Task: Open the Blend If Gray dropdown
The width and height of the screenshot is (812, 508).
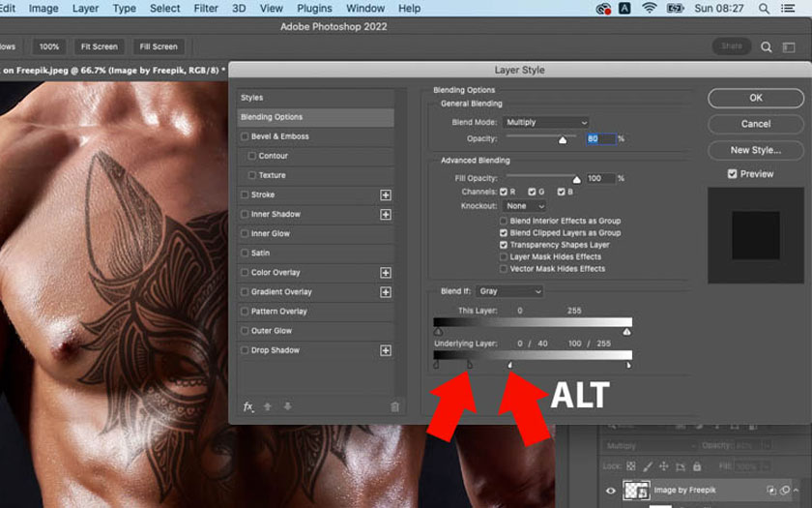Action: [509, 291]
